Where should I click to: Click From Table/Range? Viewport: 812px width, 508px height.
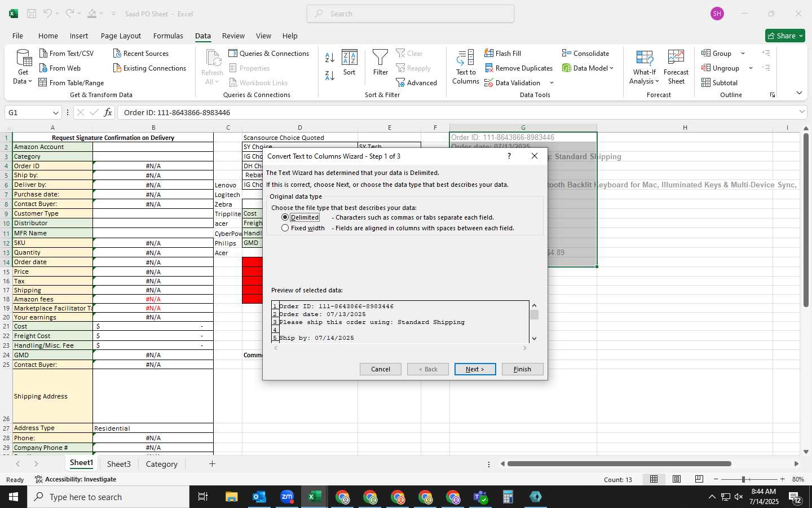71,82
